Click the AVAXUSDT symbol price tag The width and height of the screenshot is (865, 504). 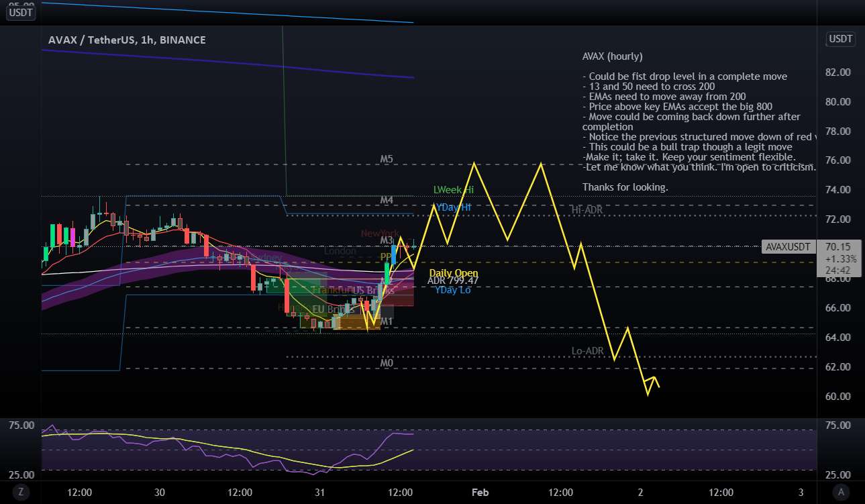789,247
